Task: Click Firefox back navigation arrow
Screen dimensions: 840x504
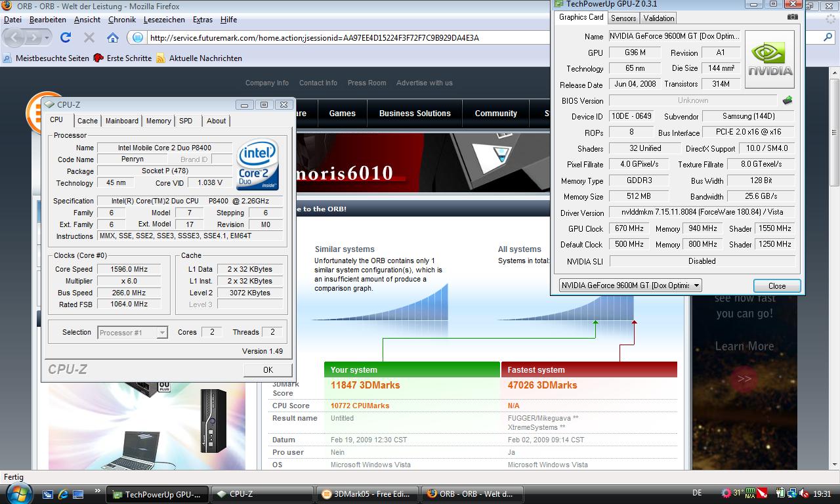Action: (x=15, y=37)
